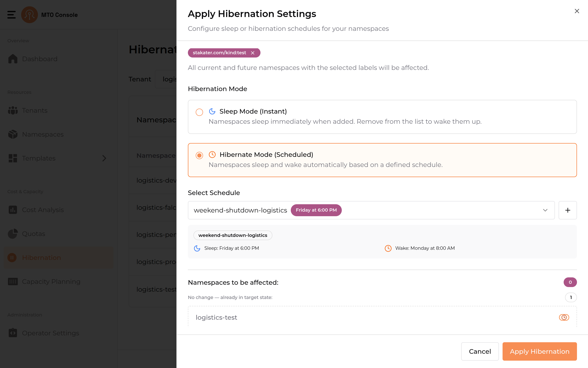Go to Namespaces in sidebar
588x368 pixels.
58,134
